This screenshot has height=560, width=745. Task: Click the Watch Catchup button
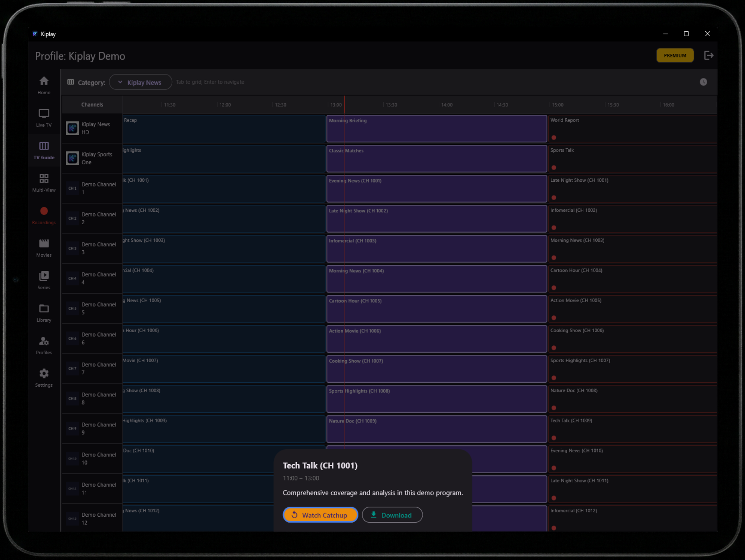click(x=320, y=515)
